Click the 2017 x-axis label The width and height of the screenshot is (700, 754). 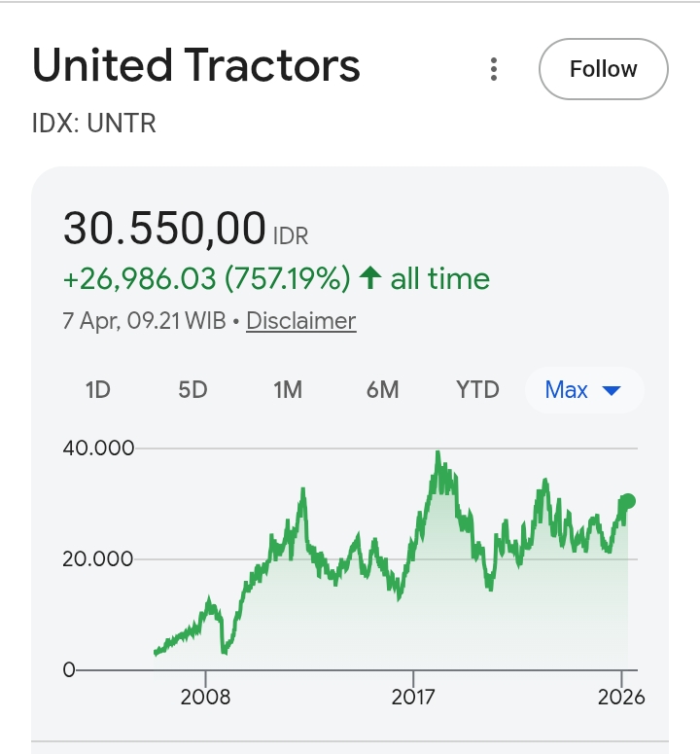tap(413, 698)
